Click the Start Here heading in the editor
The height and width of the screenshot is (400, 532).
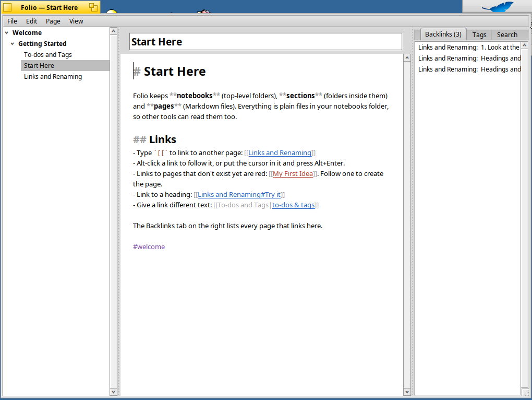(x=174, y=72)
